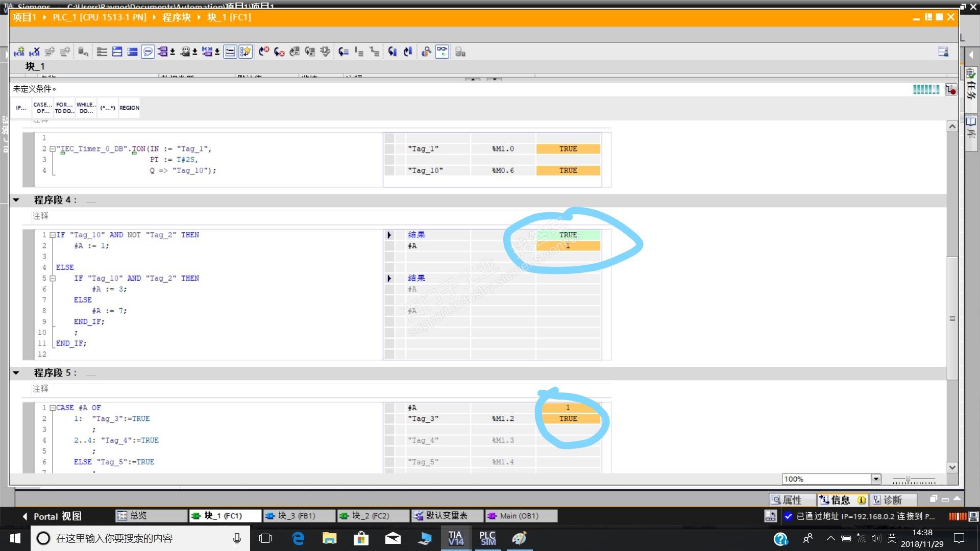This screenshot has height=551, width=980.
Task: Insert a REGION block from favorites
Action: (129, 108)
